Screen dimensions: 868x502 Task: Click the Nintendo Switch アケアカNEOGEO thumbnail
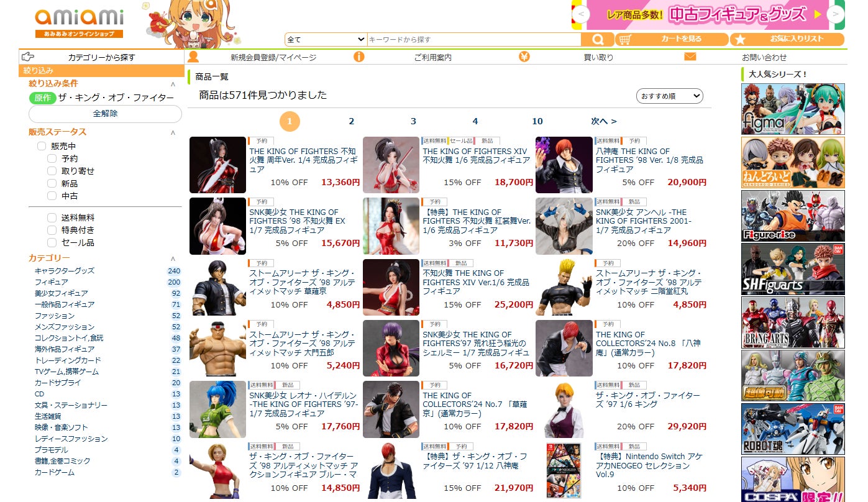click(564, 470)
